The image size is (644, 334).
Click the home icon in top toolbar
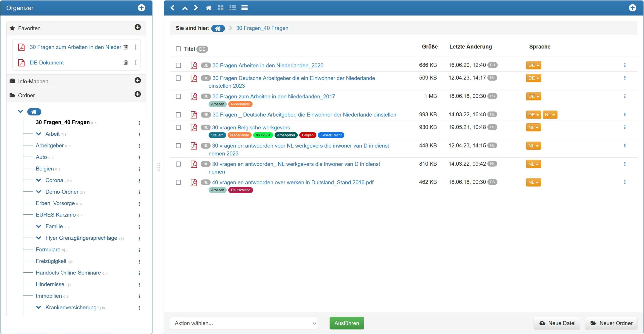(x=208, y=8)
